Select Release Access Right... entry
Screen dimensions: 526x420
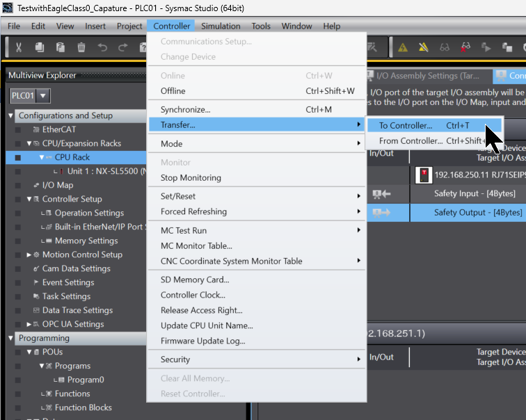pyautogui.click(x=257, y=310)
